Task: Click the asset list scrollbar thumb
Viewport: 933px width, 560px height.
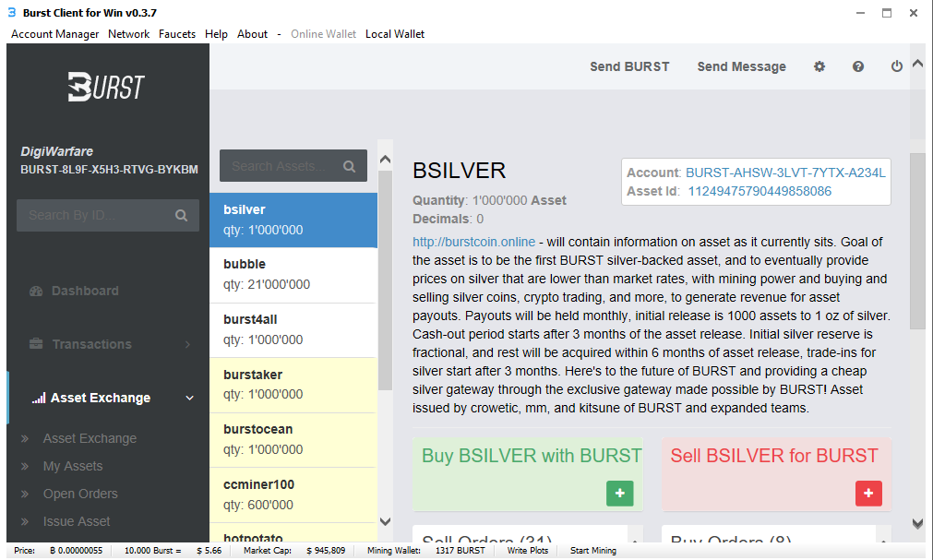Action: tap(385, 280)
